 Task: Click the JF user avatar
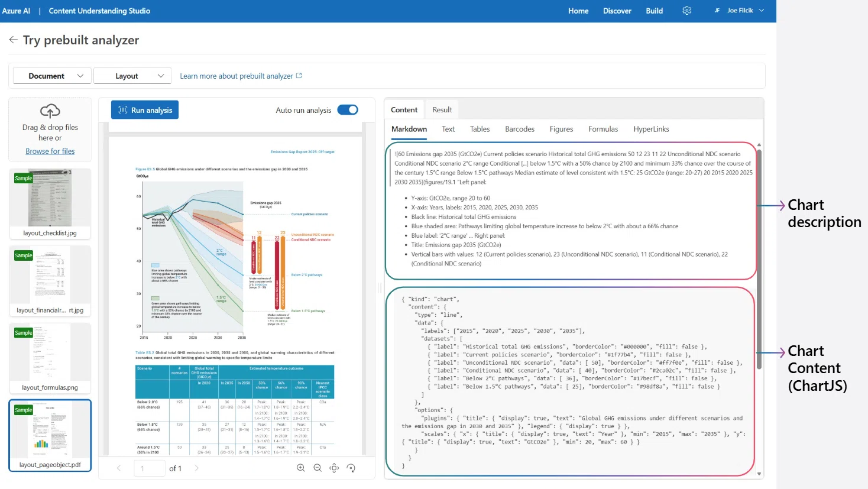(717, 11)
